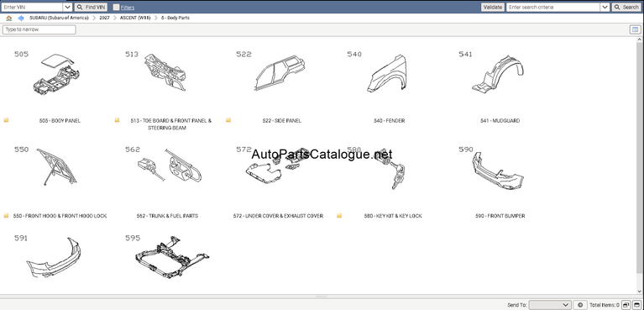Click the vertical scrollbar up arrow
Screen dimensions: 644x310
(x=640, y=39)
